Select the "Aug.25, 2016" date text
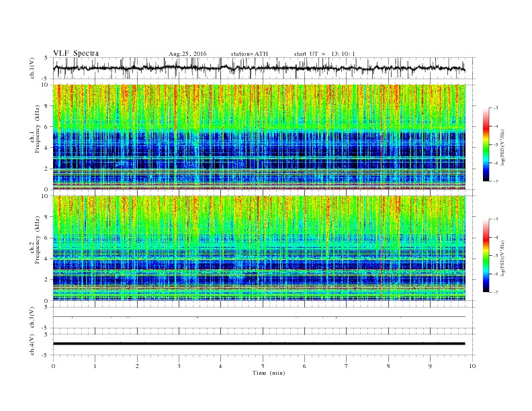Image resolution: width=532 pixels, height=411 pixels. 187,54
